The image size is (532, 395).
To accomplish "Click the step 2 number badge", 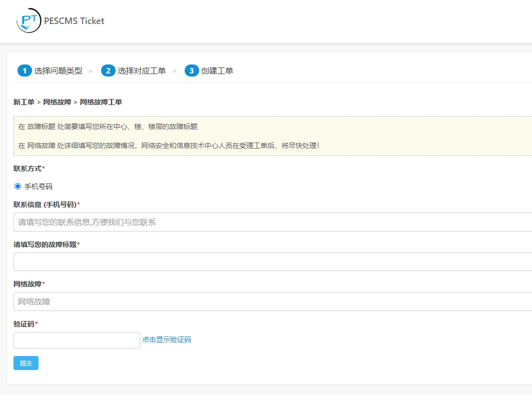I will tap(108, 71).
